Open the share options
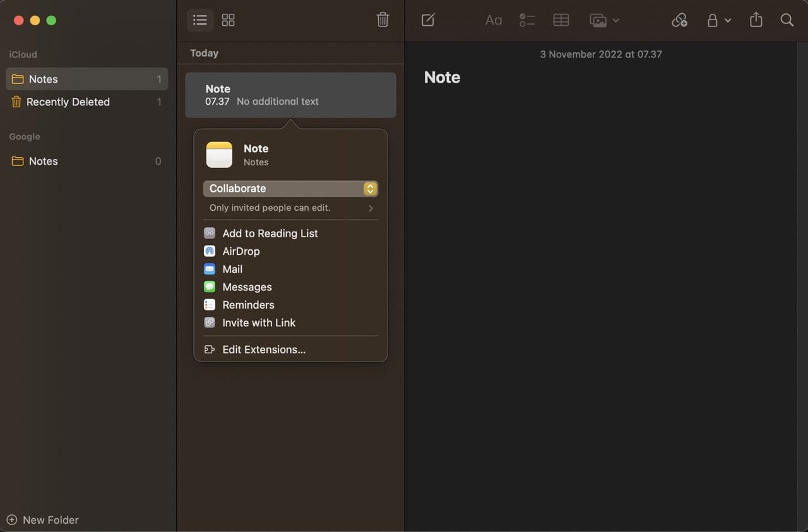 pos(756,20)
